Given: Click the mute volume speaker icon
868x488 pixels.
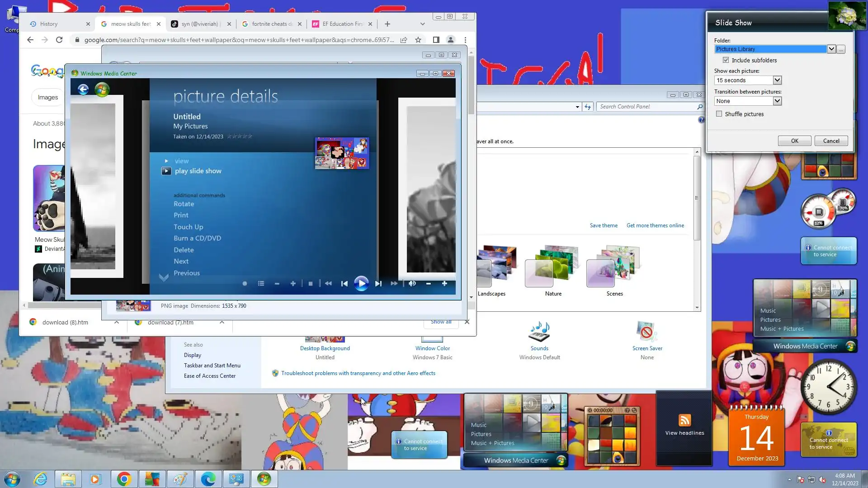Looking at the screenshot, I should (412, 284).
